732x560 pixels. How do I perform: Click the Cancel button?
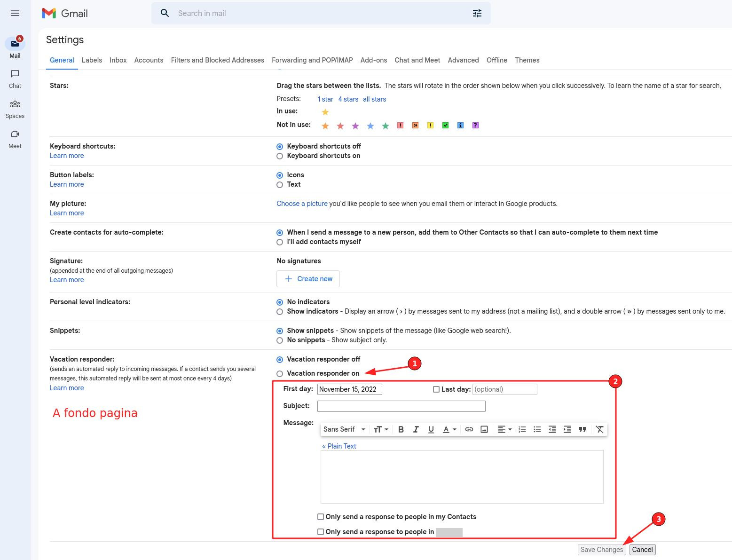642,550
